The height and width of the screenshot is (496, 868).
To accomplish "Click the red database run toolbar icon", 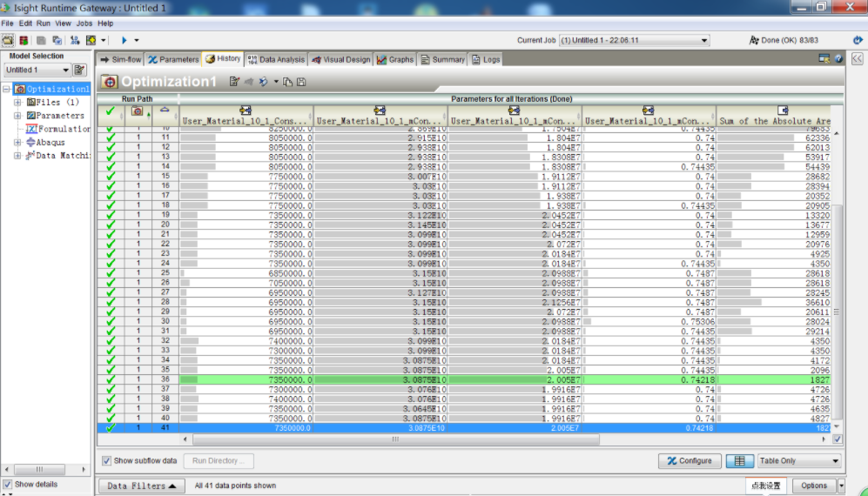I will [x=24, y=40].
